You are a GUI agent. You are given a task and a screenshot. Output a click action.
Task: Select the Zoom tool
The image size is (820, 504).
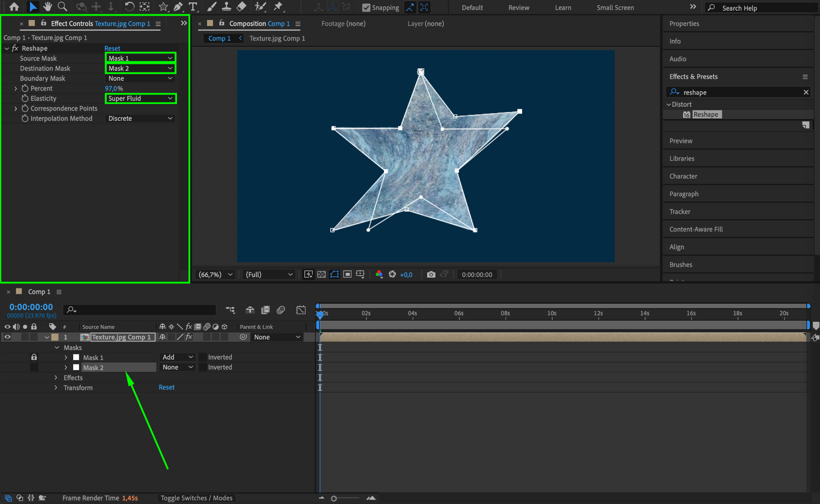click(x=62, y=6)
